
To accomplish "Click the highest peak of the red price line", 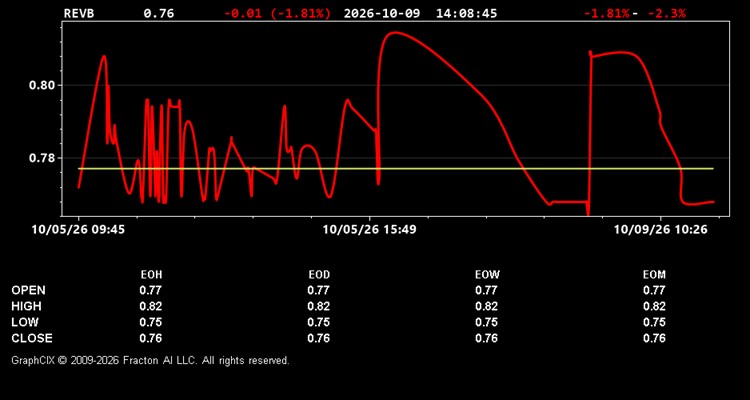I will [396, 33].
